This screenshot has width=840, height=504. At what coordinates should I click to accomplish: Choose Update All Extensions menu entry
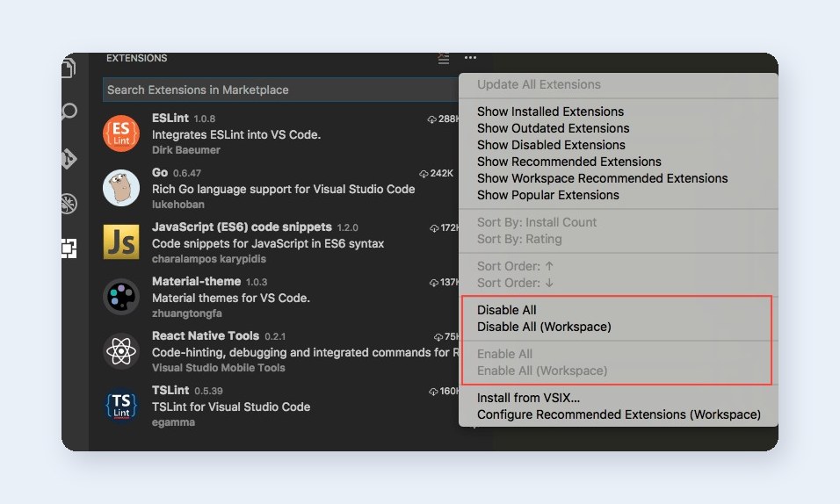click(539, 84)
